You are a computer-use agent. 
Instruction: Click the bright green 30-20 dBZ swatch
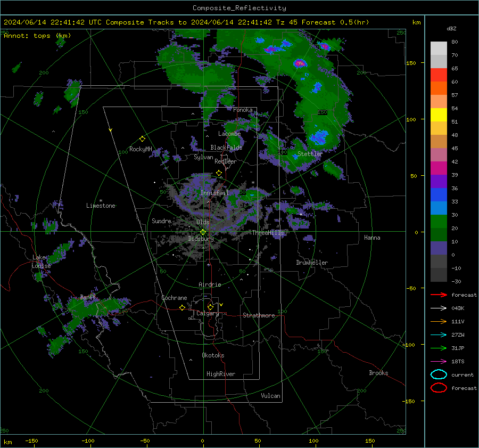click(439, 222)
